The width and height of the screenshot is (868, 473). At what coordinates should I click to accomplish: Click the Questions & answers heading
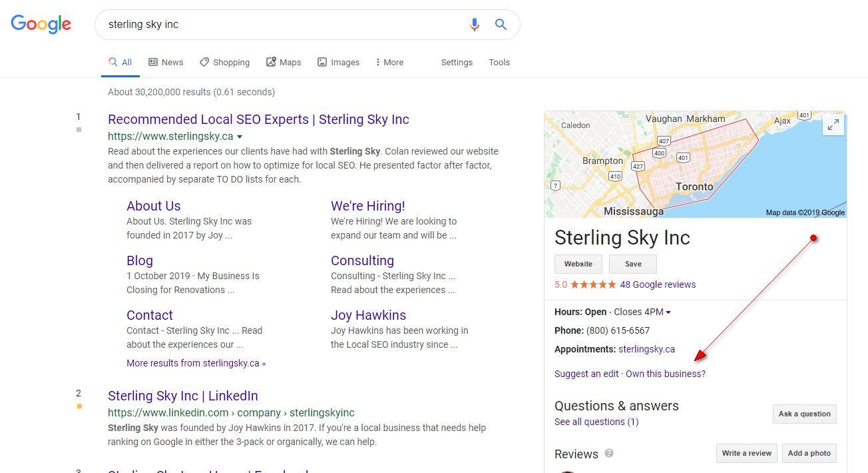(616, 406)
